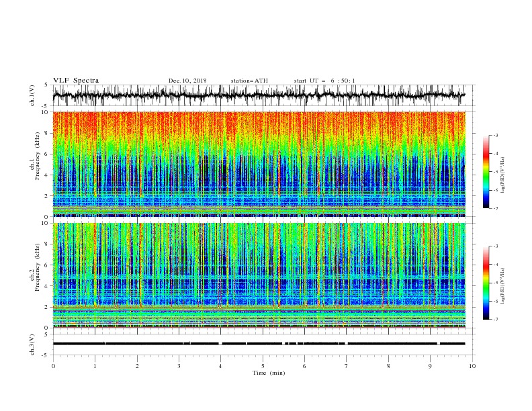The image size is (532, 411).
Task: Click time axis tick label '5'
Action: click(x=263, y=366)
